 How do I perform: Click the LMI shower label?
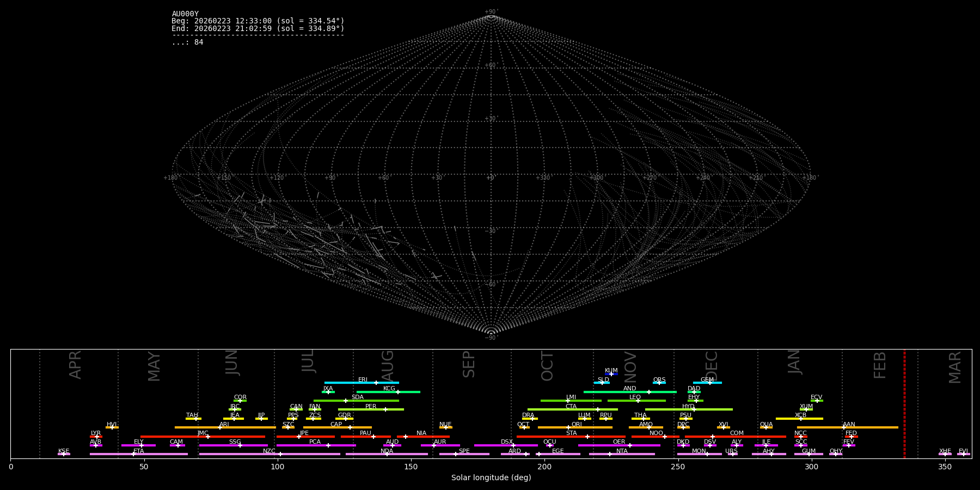[571, 397]
